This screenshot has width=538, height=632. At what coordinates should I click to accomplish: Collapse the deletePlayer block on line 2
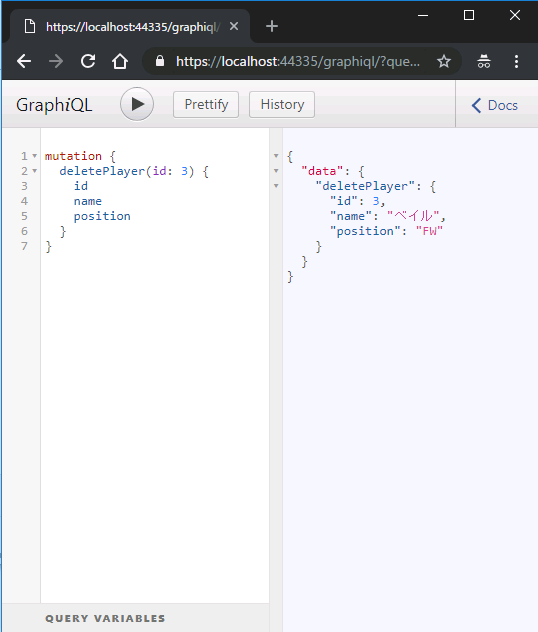click(35, 171)
